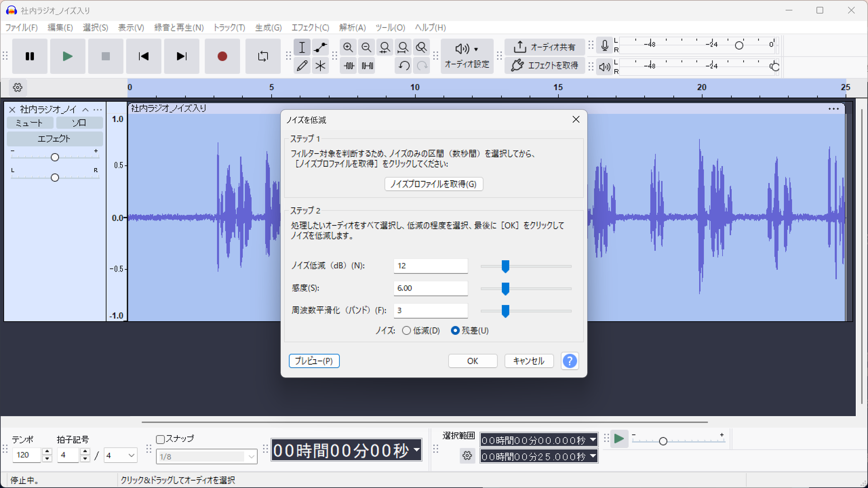Open the トラック(T) menu
Screen dimensions: 868x488
[229, 28]
